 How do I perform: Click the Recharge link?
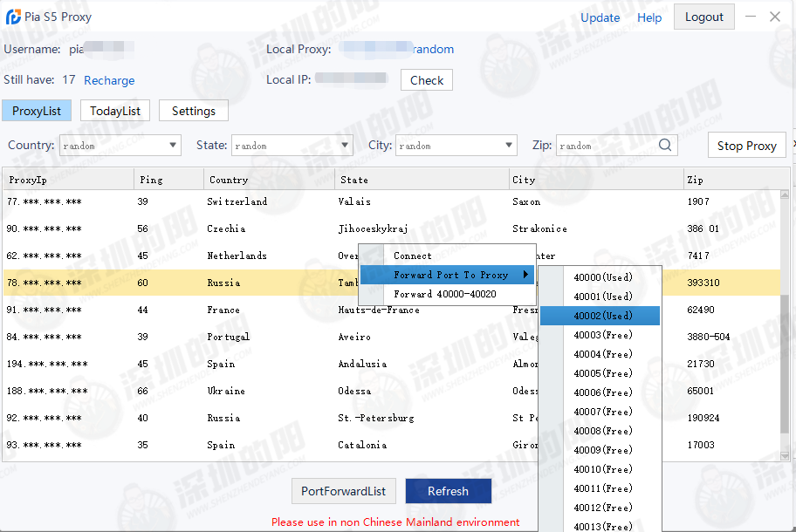click(x=109, y=80)
